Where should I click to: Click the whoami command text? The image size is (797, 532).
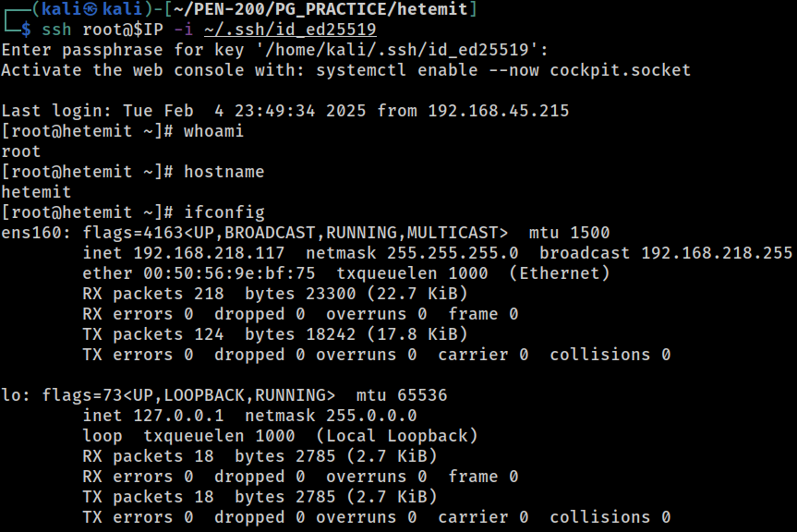pyautogui.click(x=214, y=131)
